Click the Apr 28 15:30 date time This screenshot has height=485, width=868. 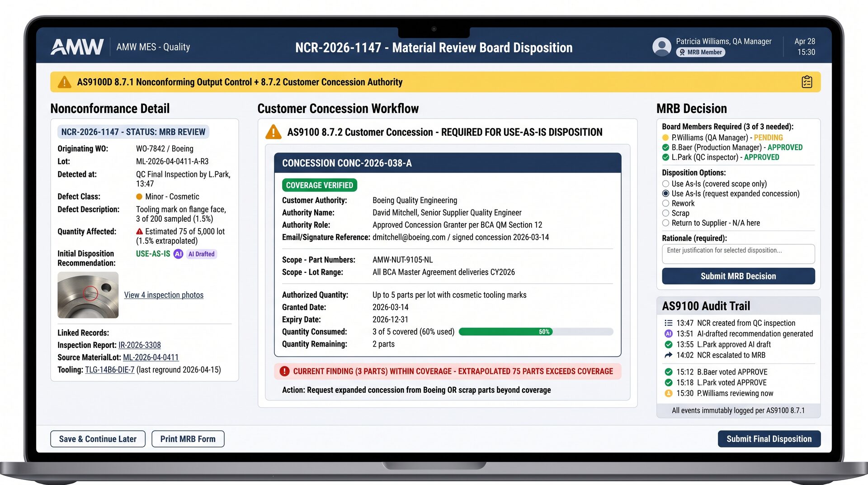[x=806, y=47]
